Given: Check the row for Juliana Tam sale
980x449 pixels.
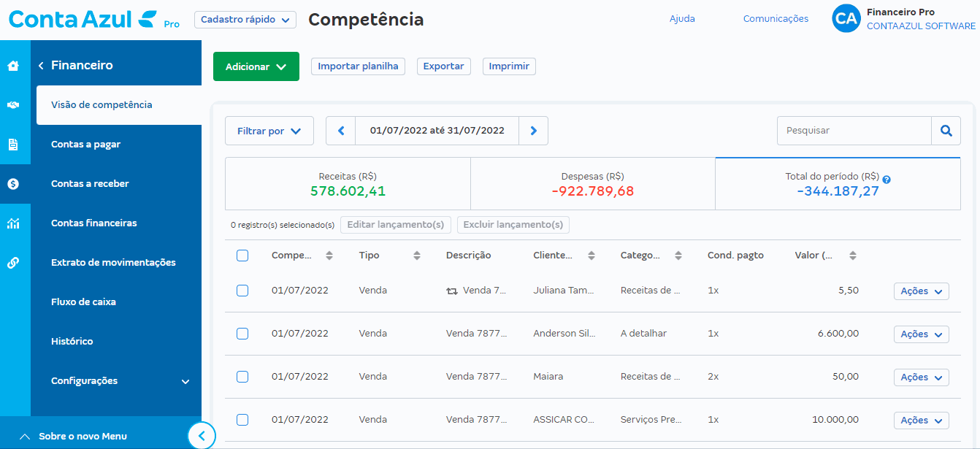Looking at the screenshot, I should click(x=242, y=291).
